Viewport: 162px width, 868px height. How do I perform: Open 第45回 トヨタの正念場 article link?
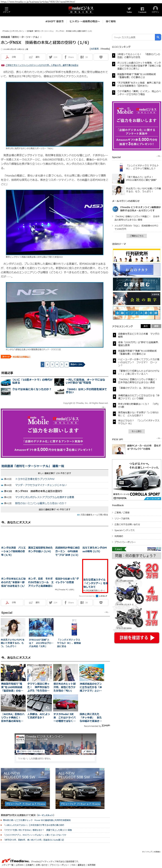pyautogui.click(x=35, y=479)
